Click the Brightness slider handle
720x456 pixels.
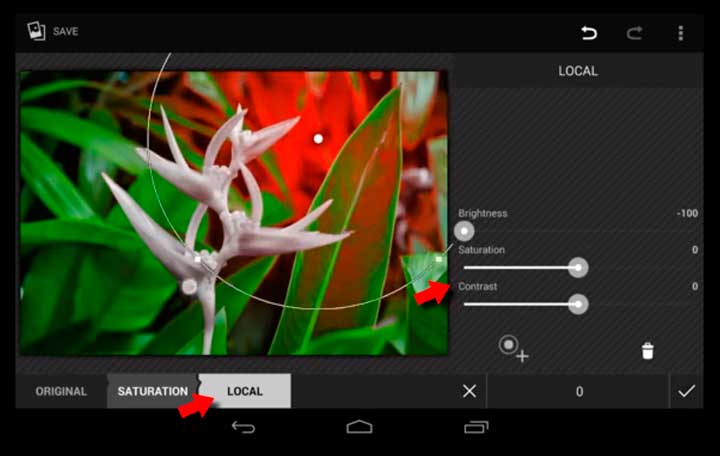(x=464, y=231)
